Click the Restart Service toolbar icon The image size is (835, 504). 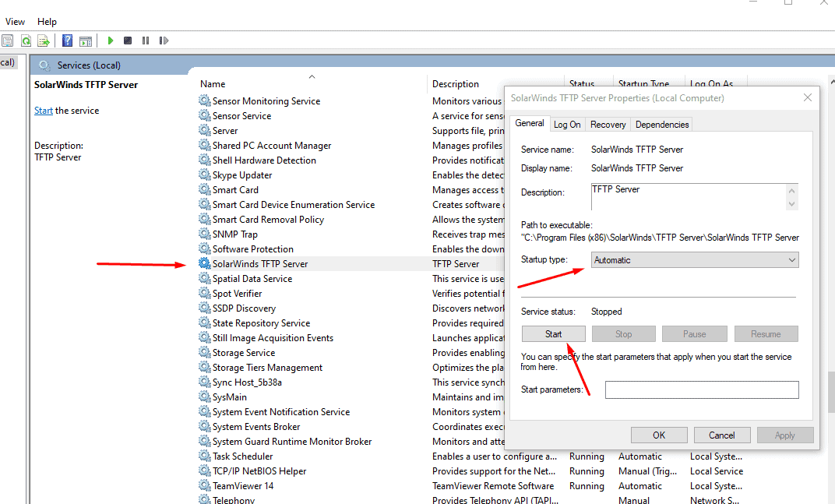click(x=163, y=40)
